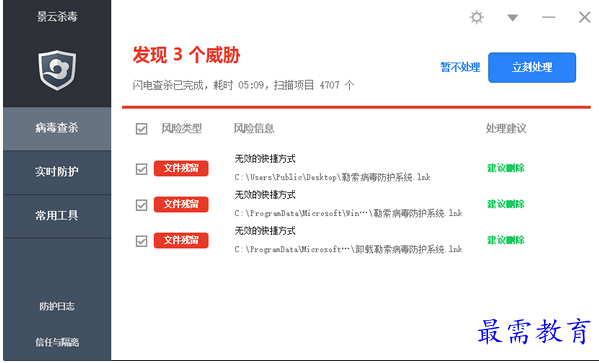The image size is (599, 363).
Task: Open 信任与隔离 in the sidebar
Action: point(57,342)
